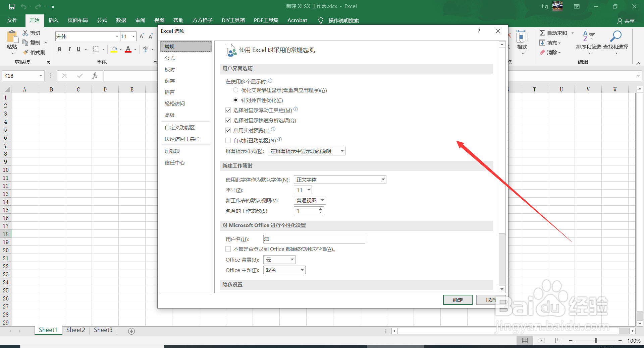Decrease font size with smaller A icon

tap(151, 36)
